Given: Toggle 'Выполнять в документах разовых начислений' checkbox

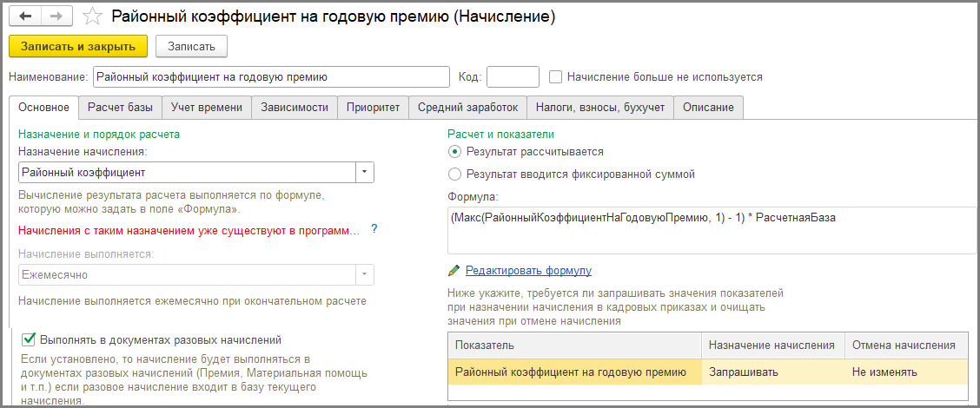Looking at the screenshot, I should pyautogui.click(x=29, y=339).
